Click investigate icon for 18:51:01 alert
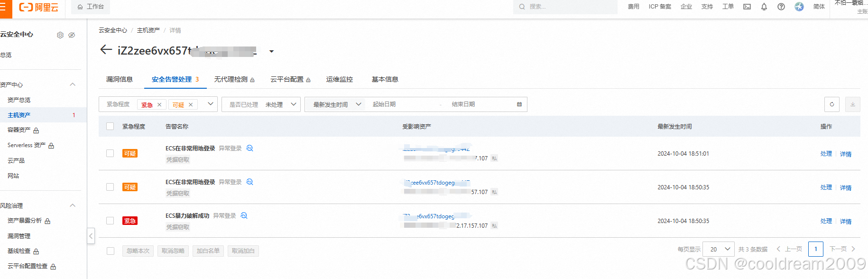 pos(250,148)
